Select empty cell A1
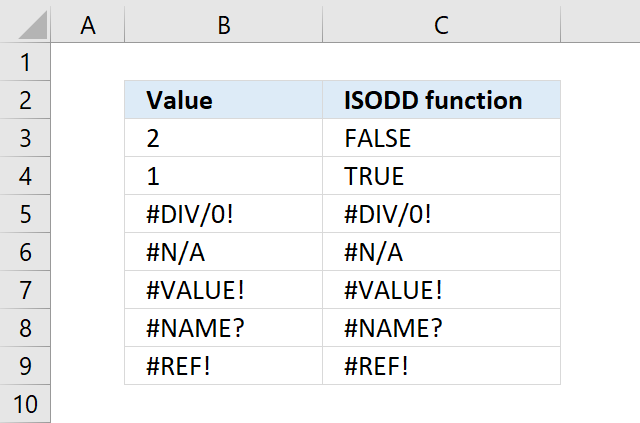The height and width of the screenshot is (423, 640). [x=88, y=62]
